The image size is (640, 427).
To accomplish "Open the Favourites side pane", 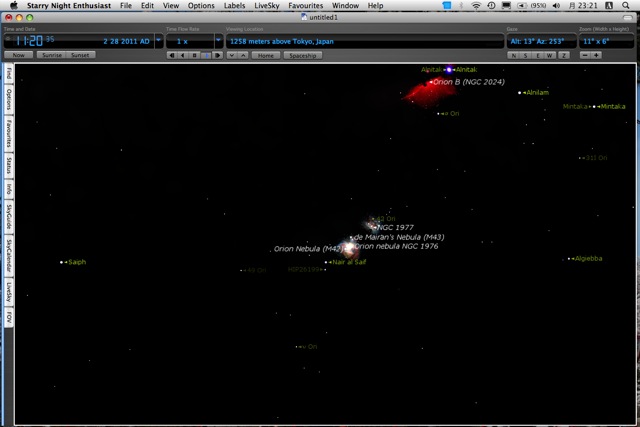I will [9, 133].
